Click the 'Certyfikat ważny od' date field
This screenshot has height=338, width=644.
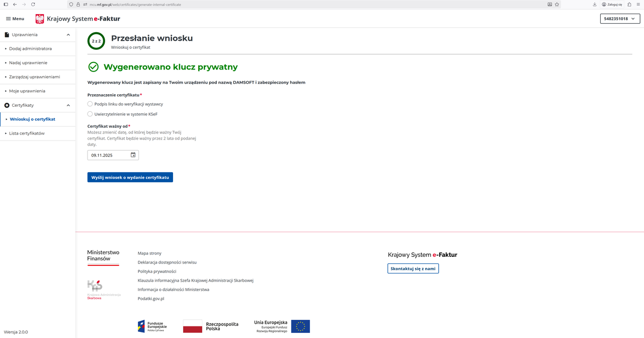[108, 155]
